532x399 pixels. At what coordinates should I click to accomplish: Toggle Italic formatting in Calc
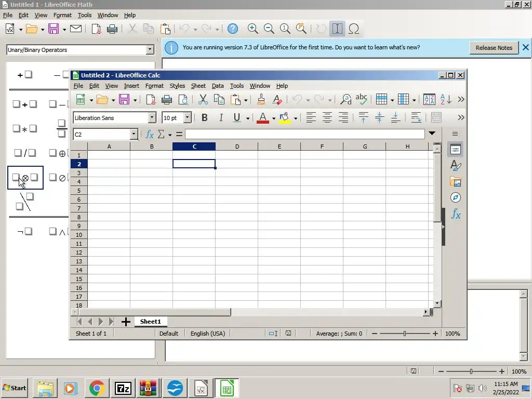(x=221, y=118)
